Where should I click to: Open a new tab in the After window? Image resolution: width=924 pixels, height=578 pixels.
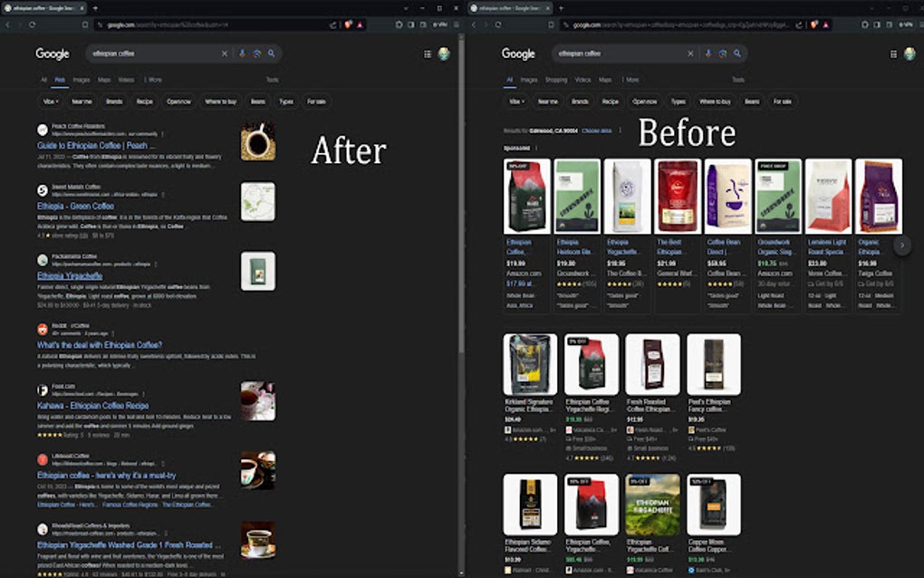(x=95, y=8)
